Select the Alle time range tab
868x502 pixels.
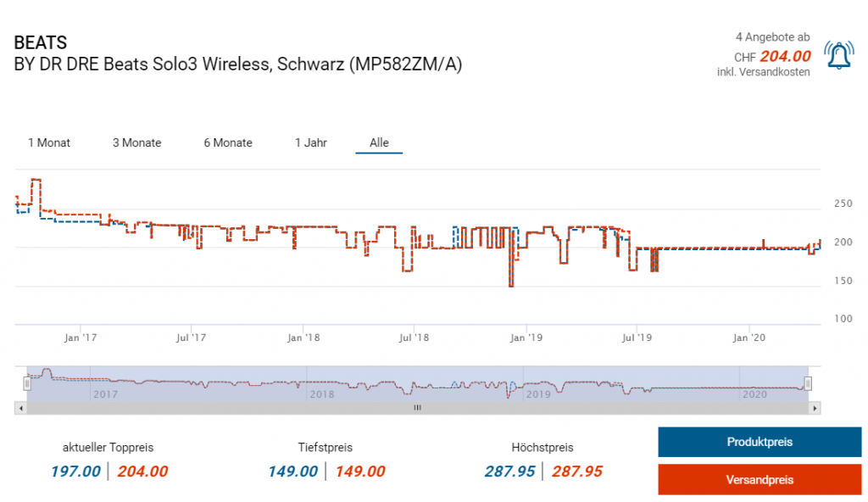click(x=379, y=142)
